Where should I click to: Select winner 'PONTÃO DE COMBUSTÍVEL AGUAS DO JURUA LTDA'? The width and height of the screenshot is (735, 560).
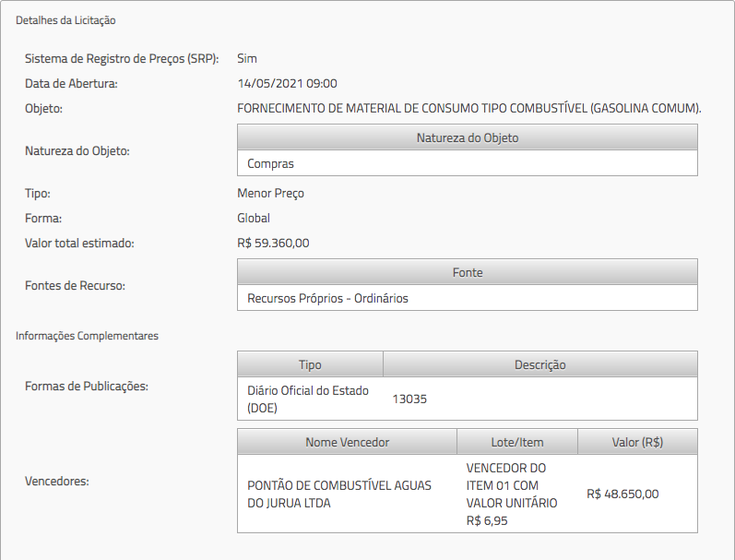tap(338, 494)
